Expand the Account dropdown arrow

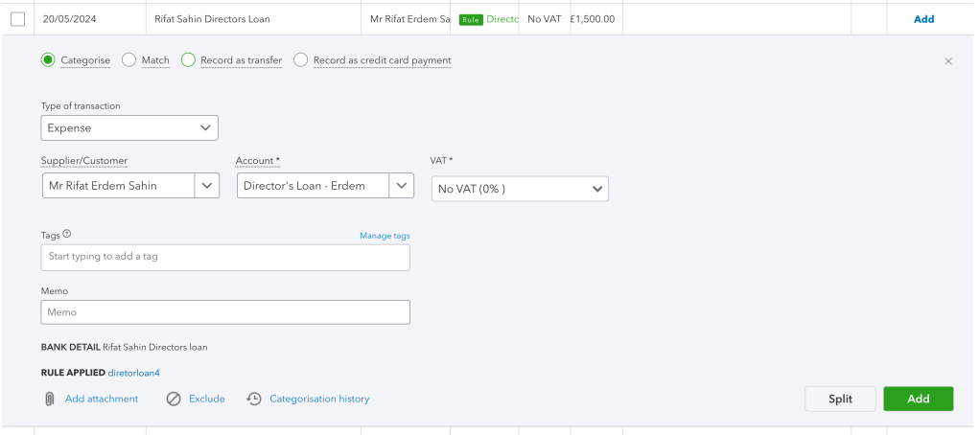click(402, 186)
